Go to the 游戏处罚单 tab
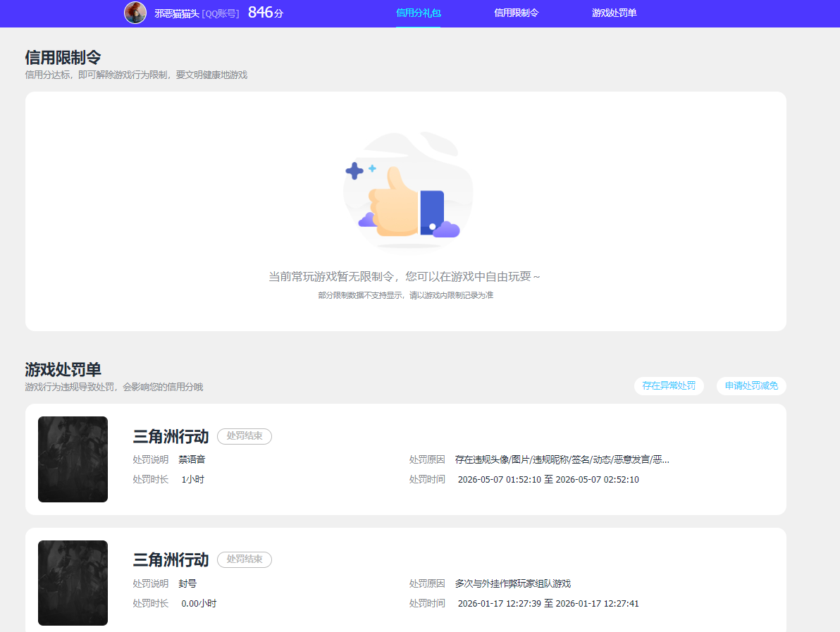 tap(614, 13)
